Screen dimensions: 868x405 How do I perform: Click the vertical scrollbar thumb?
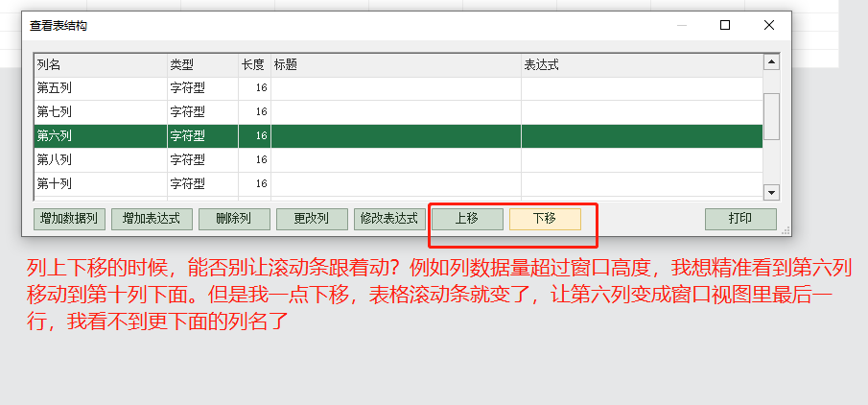click(772, 116)
